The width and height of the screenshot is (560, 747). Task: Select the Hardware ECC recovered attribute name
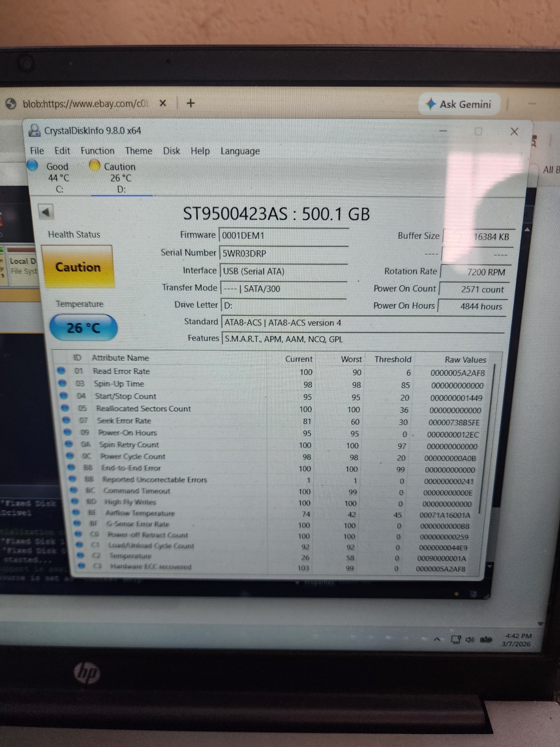pos(151,566)
